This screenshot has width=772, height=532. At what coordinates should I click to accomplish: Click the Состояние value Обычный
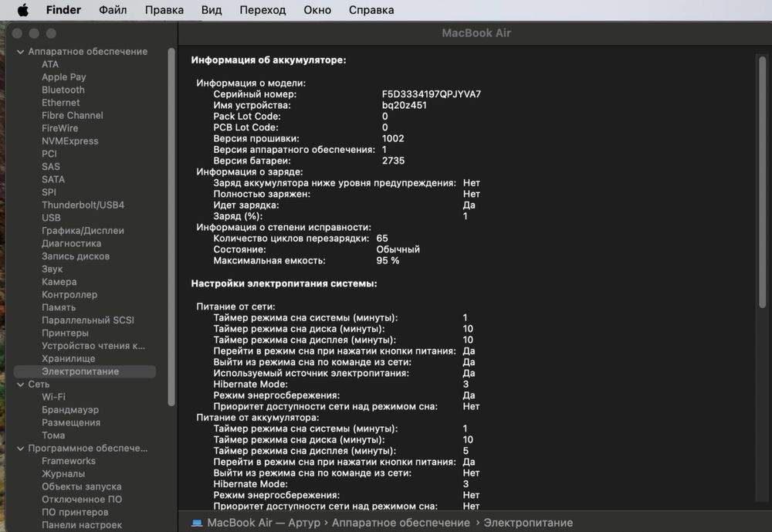point(398,249)
